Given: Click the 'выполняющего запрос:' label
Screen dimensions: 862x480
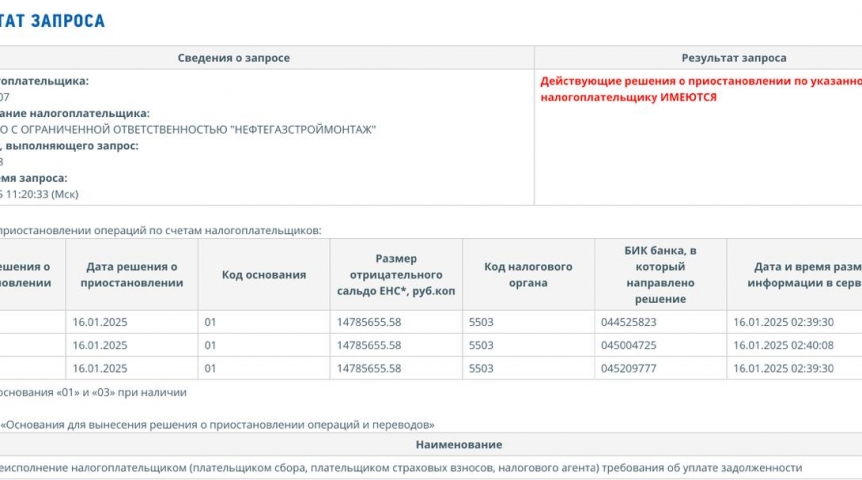Looking at the screenshot, I should tap(72, 146).
